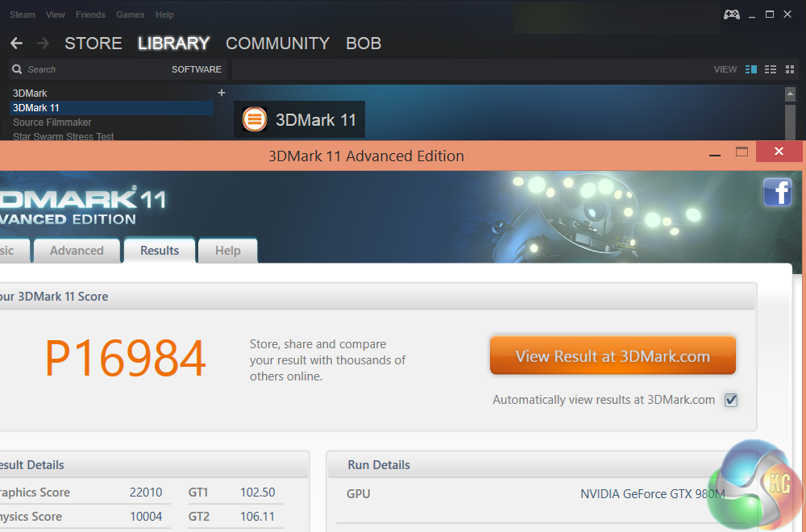806x532 pixels.
Task: Maximize the Steam window
Action: click(x=770, y=15)
